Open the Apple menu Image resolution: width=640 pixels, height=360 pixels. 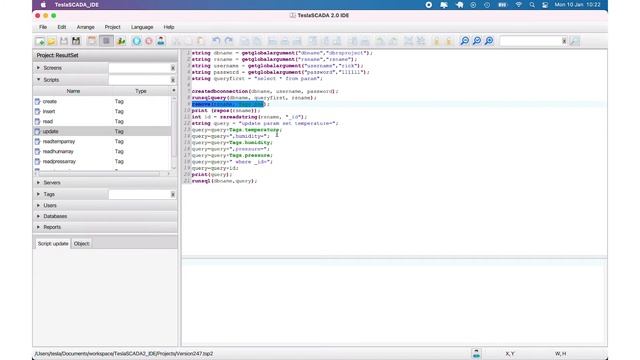(43, 5)
